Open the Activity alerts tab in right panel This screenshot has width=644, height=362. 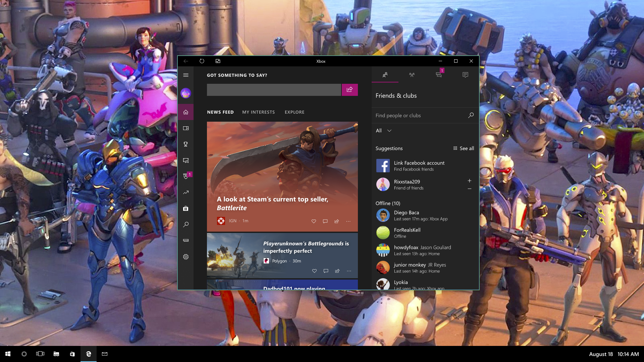(465, 75)
